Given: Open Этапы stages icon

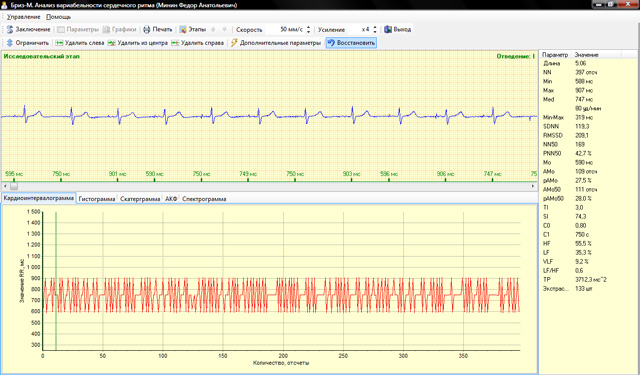Looking at the screenshot, I should (183, 29).
